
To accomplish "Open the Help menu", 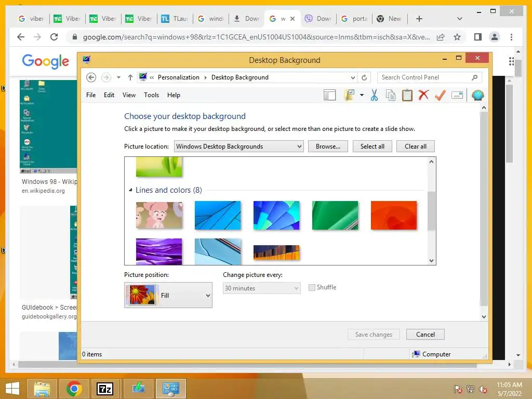I will click(x=174, y=95).
